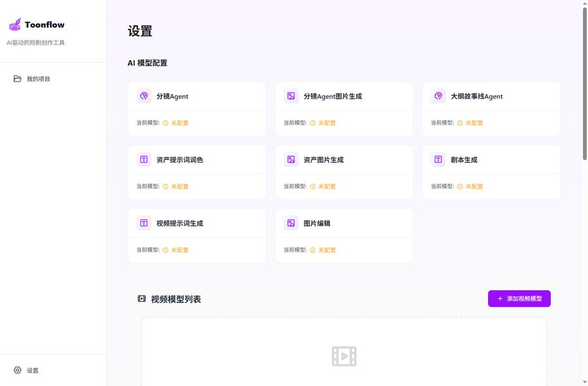Click the film icon beside 视频模型列表
The height and width of the screenshot is (386, 588).
[x=142, y=298]
